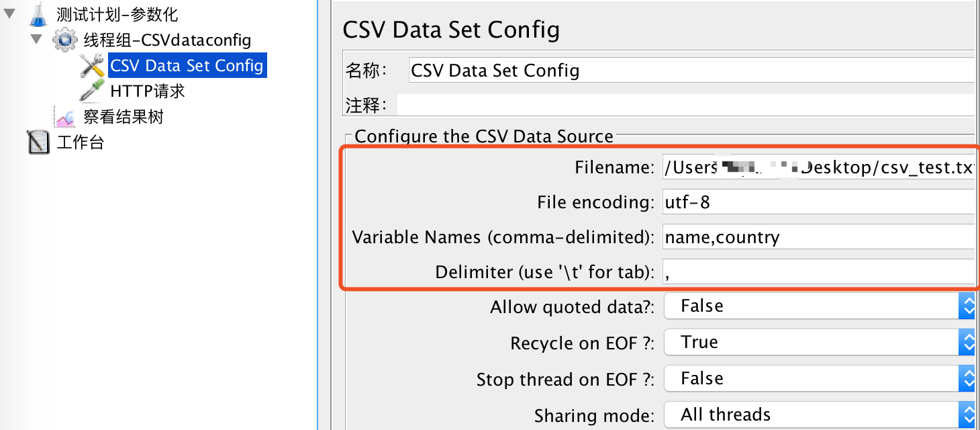Image resolution: width=980 pixels, height=430 pixels.
Task: Collapse the 测试计划-参数化 tree node
Action: (9, 13)
